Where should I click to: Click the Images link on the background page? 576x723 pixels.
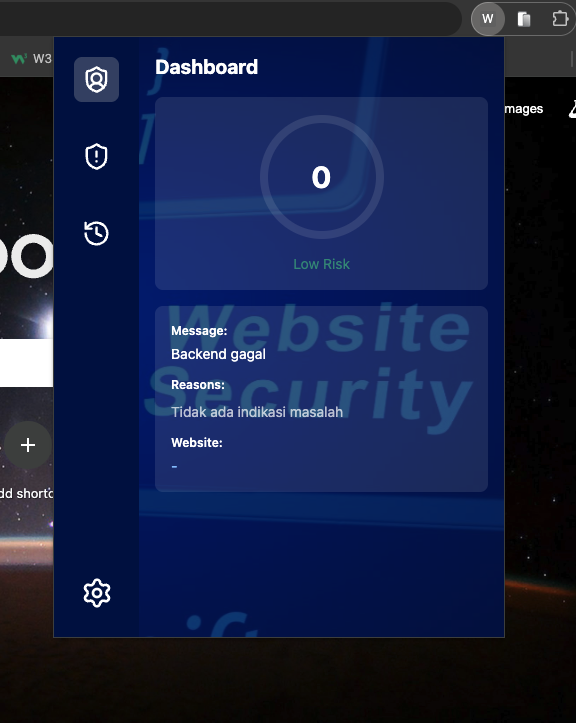pos(523,109)
